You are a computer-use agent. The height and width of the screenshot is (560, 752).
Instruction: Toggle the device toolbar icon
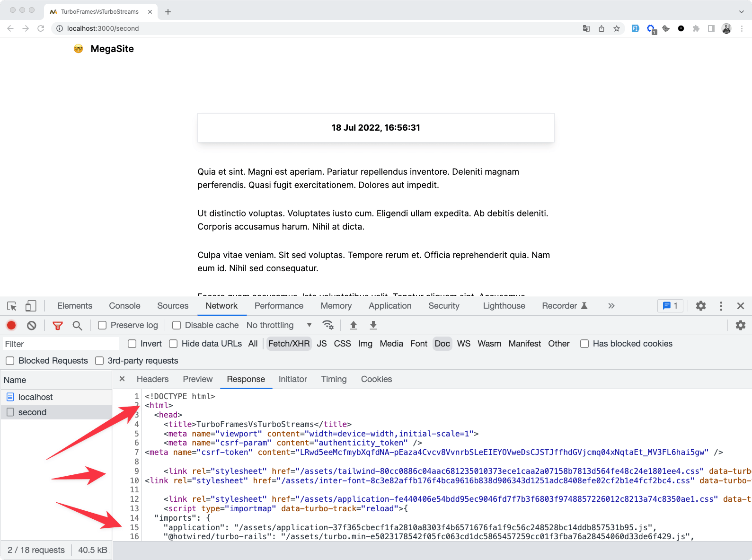point(31,306)
